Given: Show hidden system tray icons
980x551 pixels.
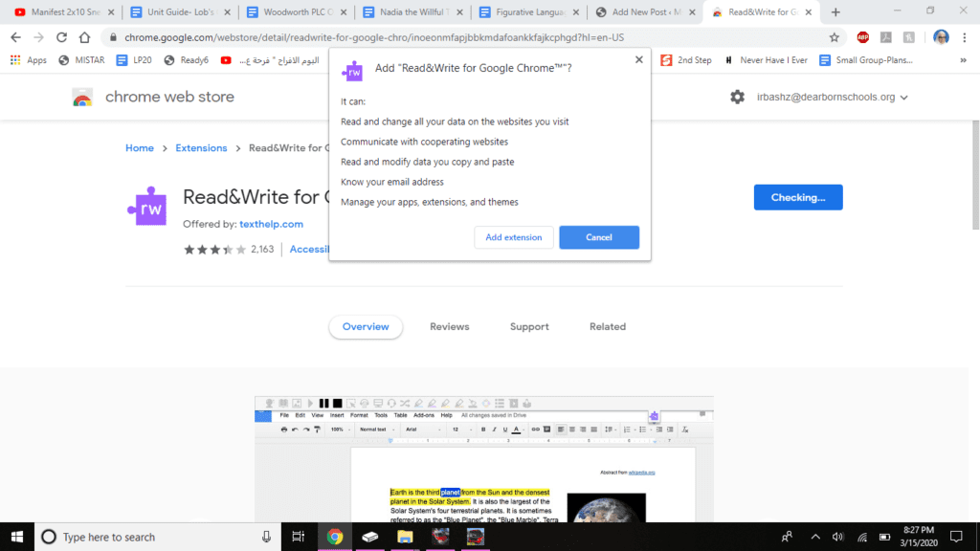Looking at the screenshot, I should tap(815, 537).
